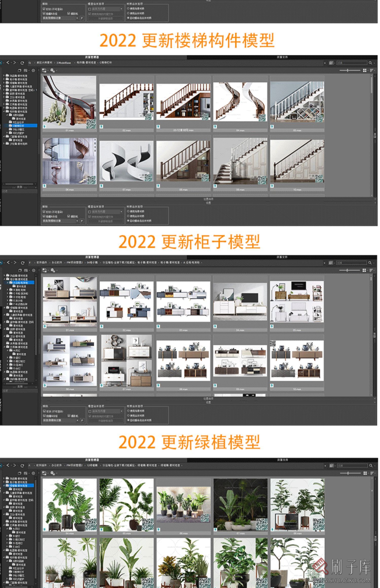The width and height of the screenshot is (380, 588).
Task: Open the sort options icon in staircase panel
Action: point(371,70)
